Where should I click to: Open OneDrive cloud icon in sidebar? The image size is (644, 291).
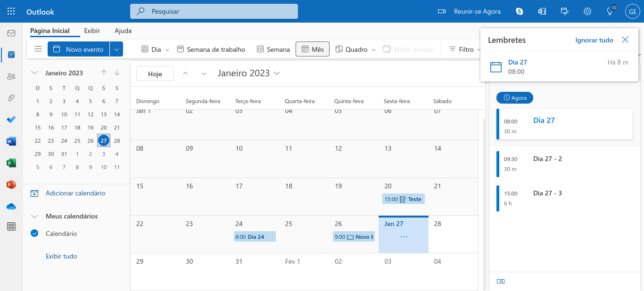tap(11, 206)
